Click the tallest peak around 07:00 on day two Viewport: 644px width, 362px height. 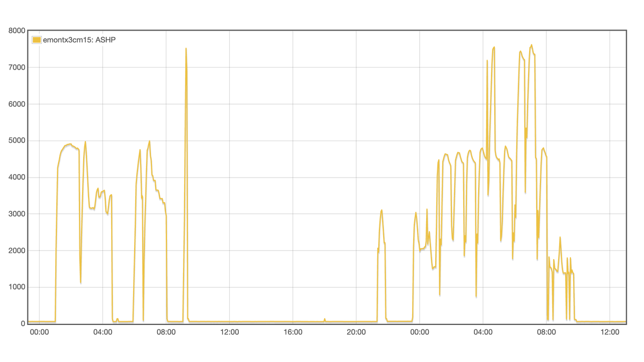pyautogui.click(x=532, y=46)
